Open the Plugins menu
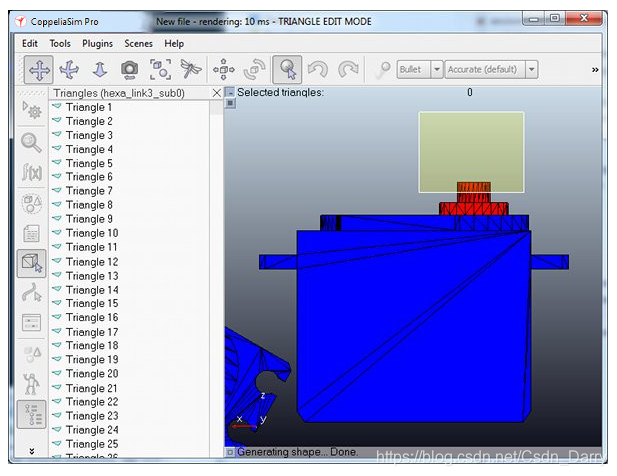617x476 pixels. [97, 43]
